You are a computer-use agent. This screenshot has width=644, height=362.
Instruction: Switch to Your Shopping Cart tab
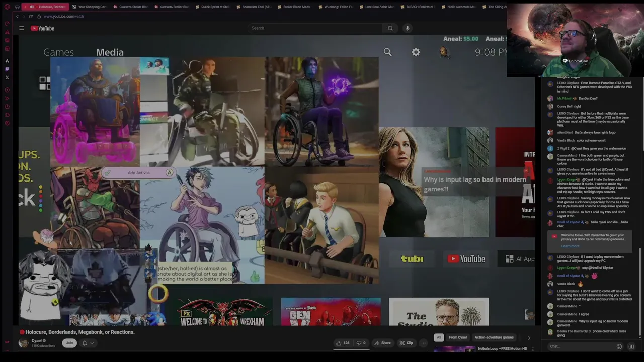[90, 7]
